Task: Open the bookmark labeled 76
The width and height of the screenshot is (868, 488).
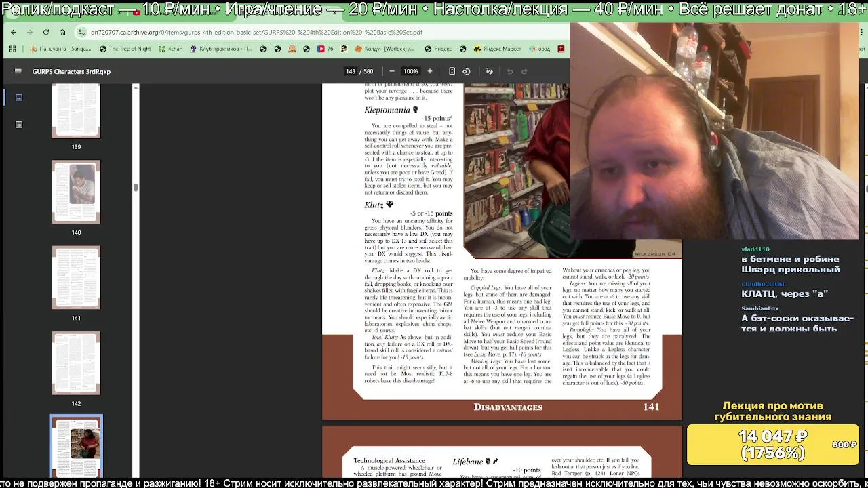Action: (325, 49)
